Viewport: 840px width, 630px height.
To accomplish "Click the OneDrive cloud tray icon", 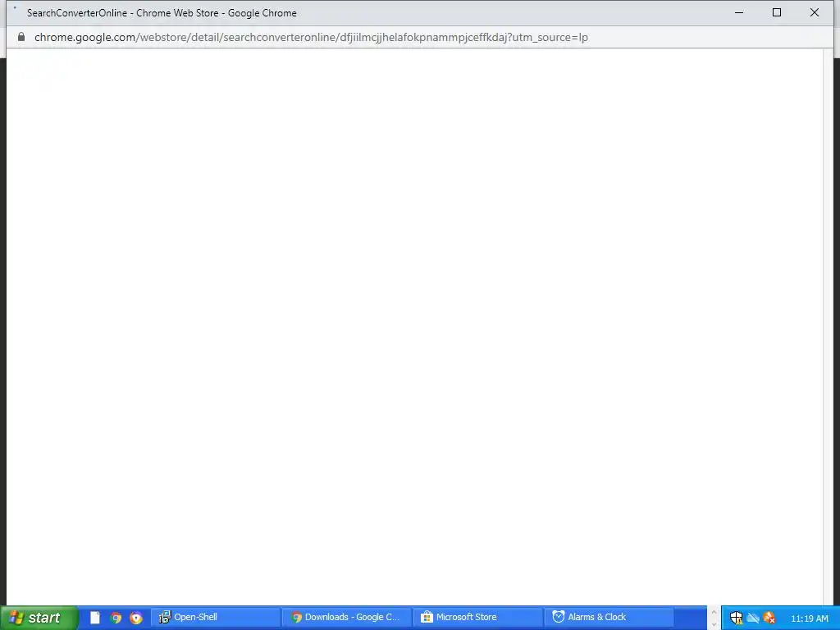I will coord(753,619).
